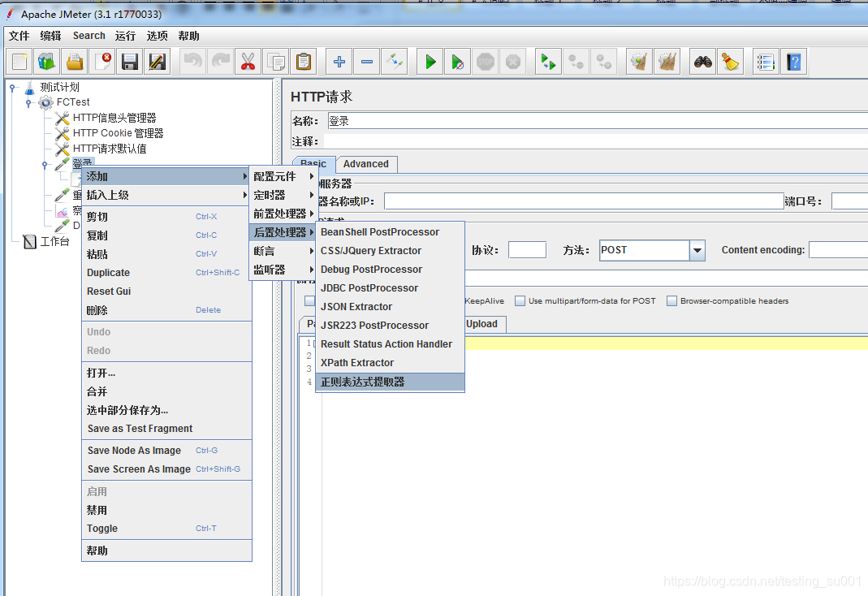868x596 pixels.
Task: Expand the 监听器 submenu
Action: 283,270
